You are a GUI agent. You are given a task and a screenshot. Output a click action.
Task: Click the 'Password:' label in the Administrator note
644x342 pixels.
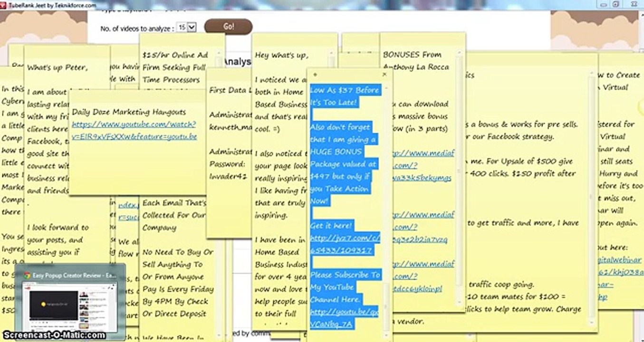point(227,163)
